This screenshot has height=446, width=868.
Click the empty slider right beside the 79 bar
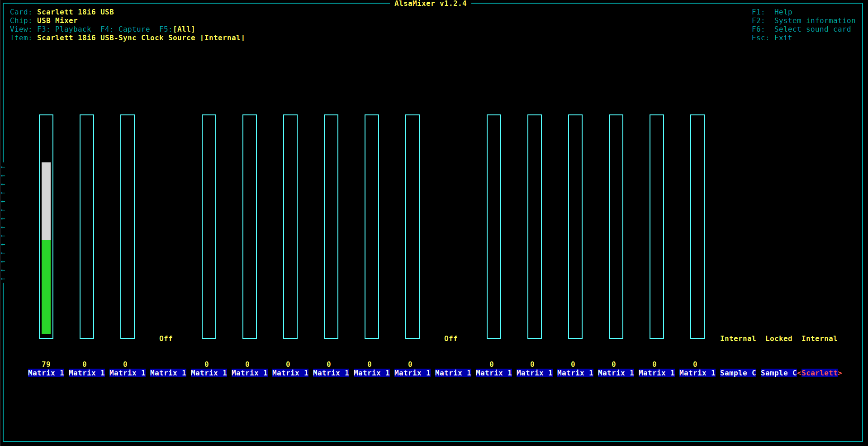(87, 226)
